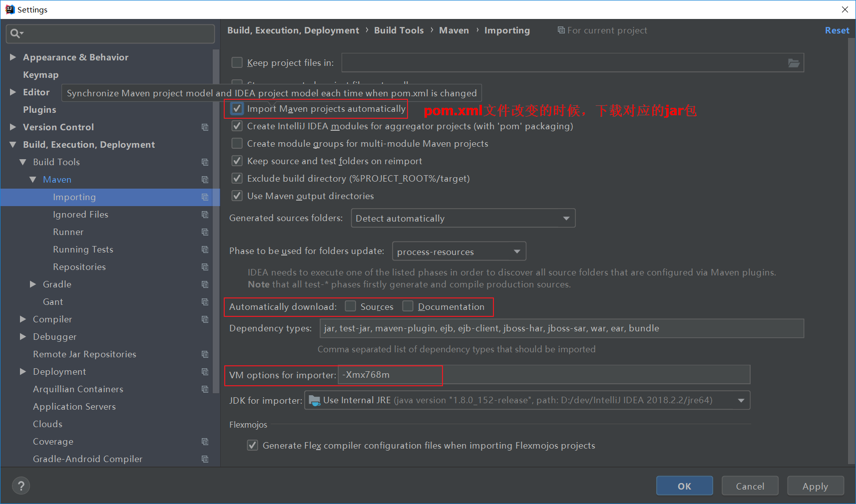Click per-project icon next to Gradle-Android Compiler

[x=205, y=459]
